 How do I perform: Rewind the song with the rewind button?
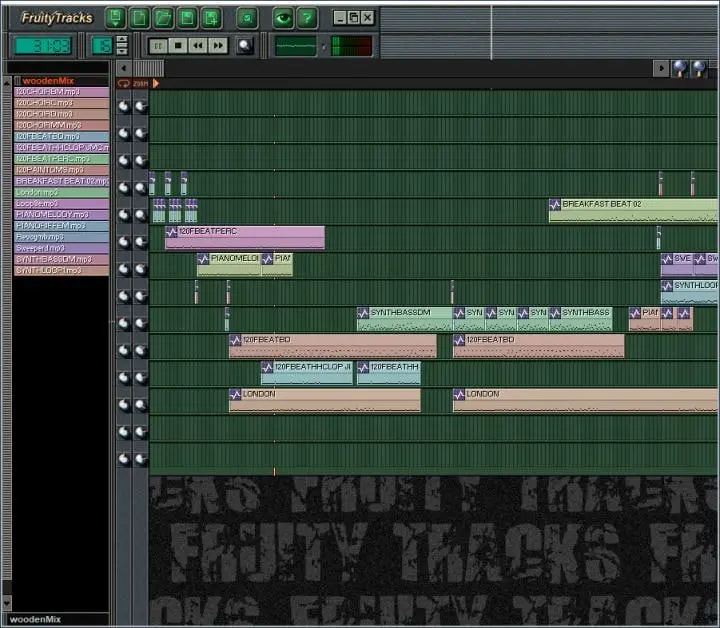click(198, 45)
